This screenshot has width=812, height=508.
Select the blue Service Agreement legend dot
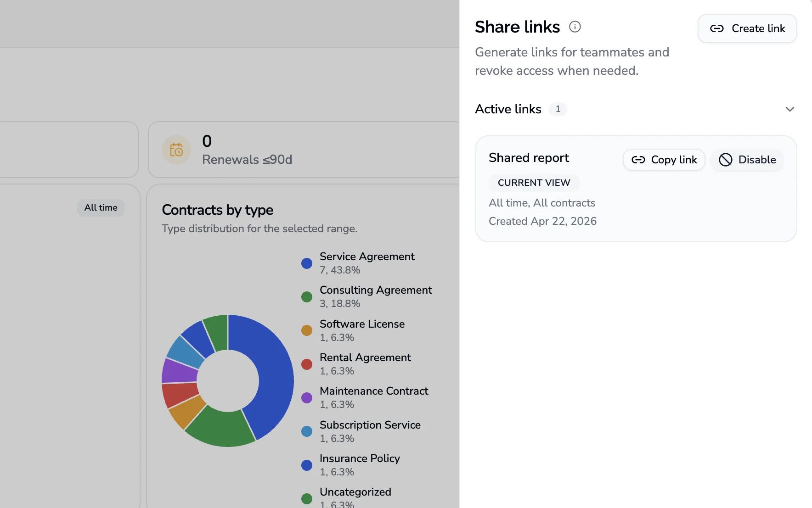(307, 263)
